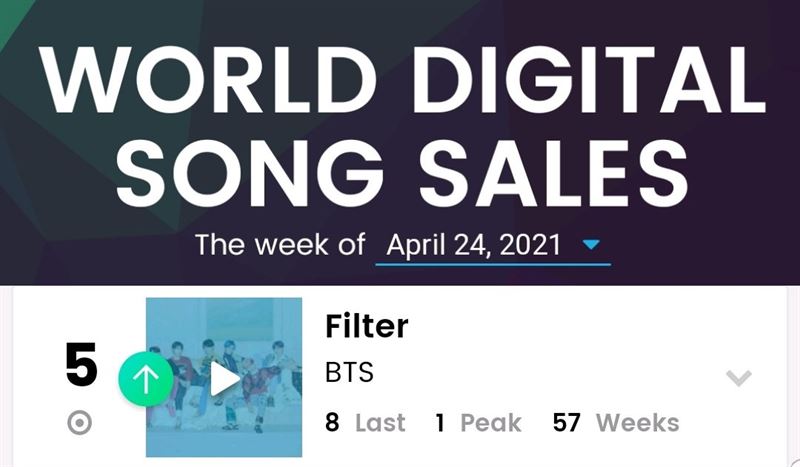The image size is (800, 467).
Task: Play the Filter song preview
Action: coord(225,379)
